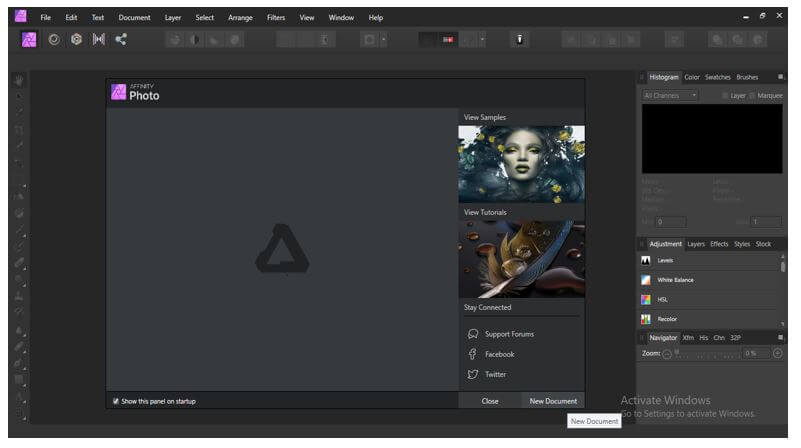This screenshot has width=801, height=448.
Task: Click the Close button in welcome panel
Action: tap(490, 401)
